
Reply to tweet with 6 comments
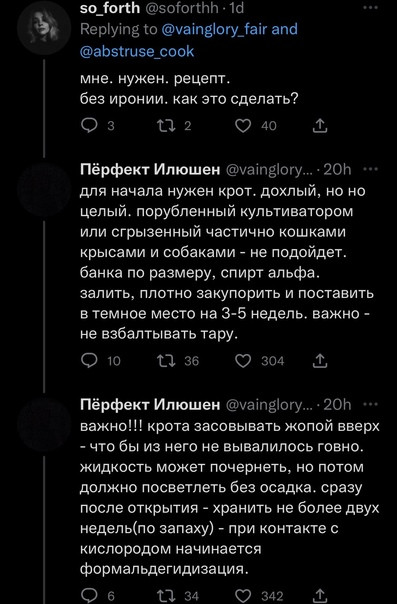pos(89,596)
